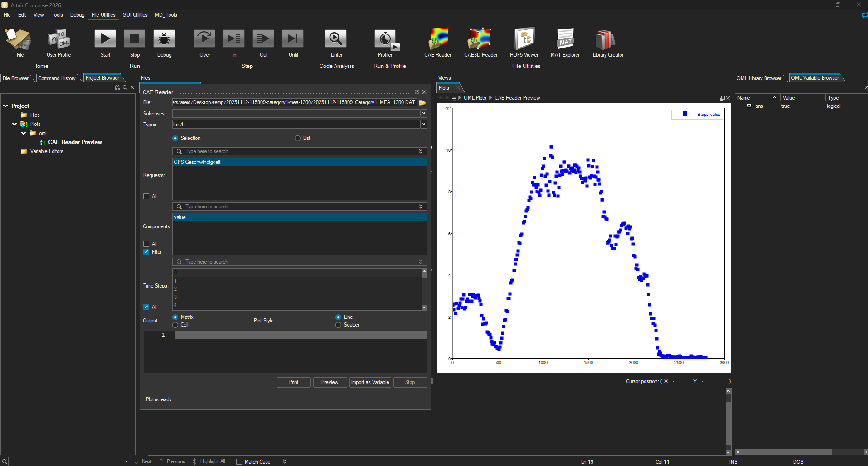Click the blue Steps value legend swatch

[685, 114]
